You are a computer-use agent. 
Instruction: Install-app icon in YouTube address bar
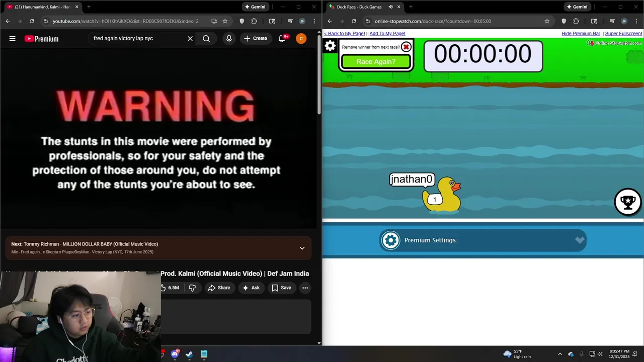click(x=214, y=21)
